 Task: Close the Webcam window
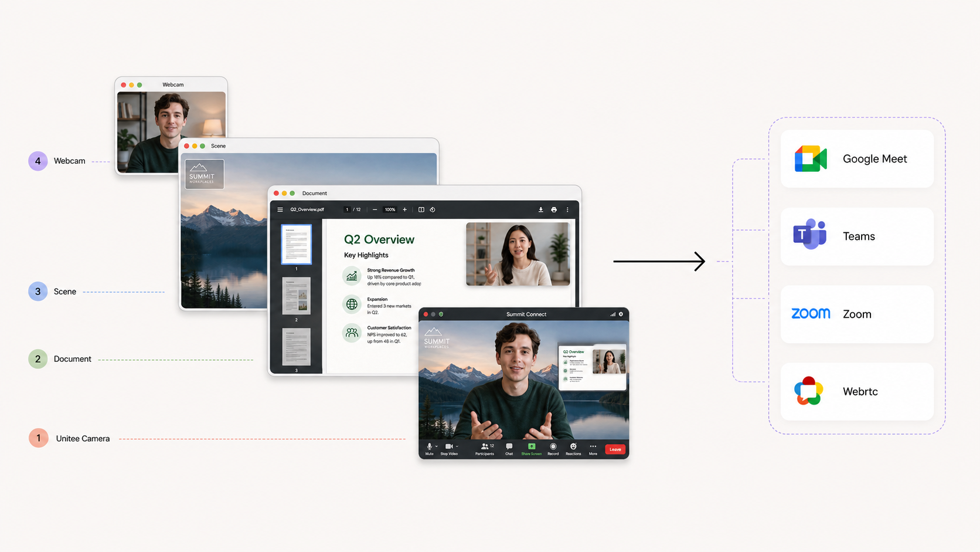(x=124, y=85)
